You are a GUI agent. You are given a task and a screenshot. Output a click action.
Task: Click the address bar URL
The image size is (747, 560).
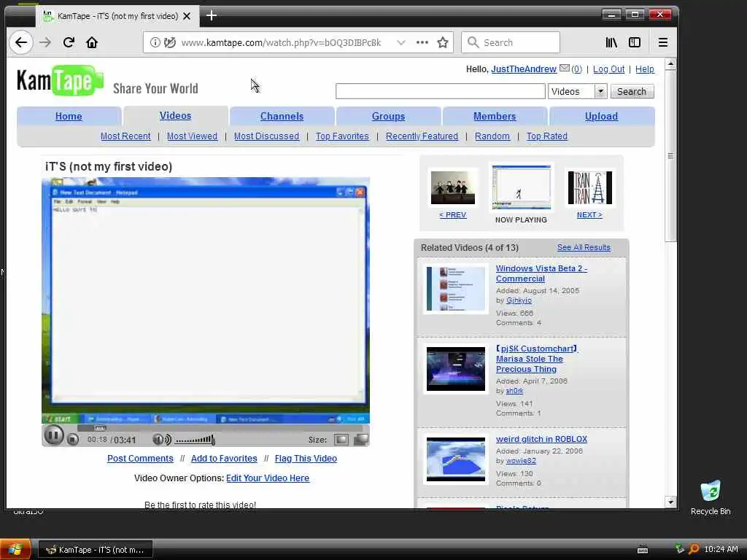point(281,42)
